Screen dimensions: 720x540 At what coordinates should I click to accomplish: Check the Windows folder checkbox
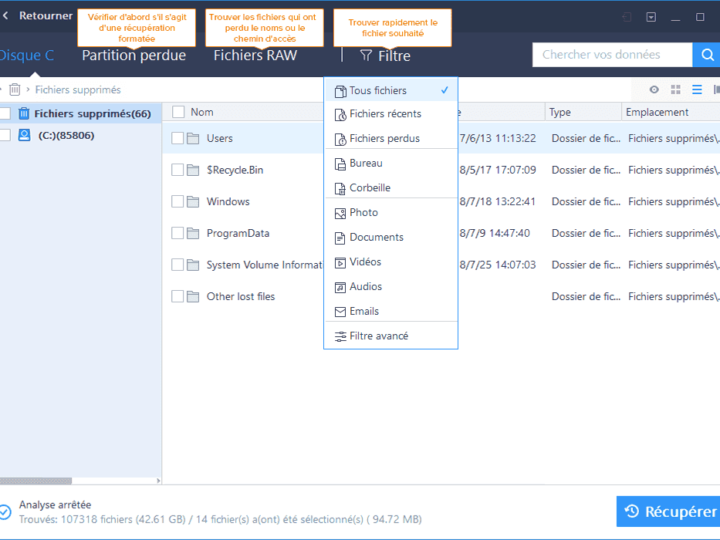pyautogui.click(x=177, y=202)
